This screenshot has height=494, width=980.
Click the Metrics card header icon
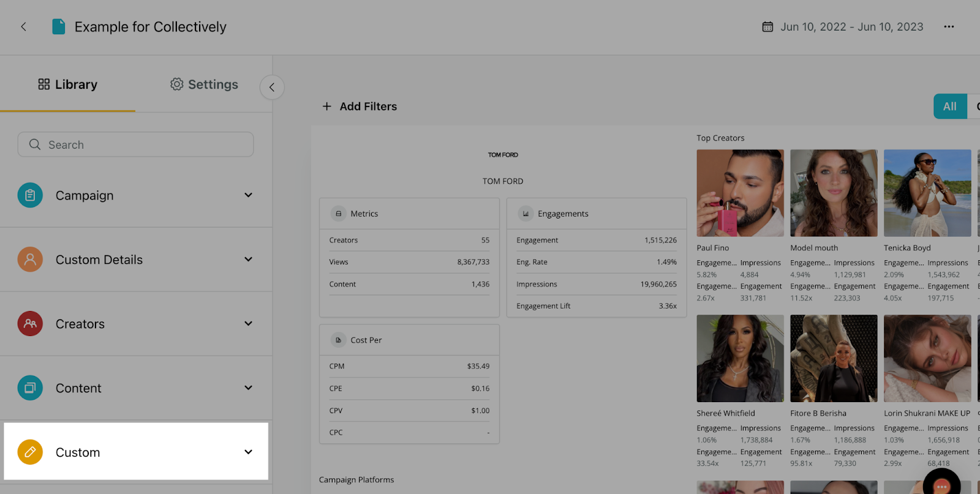[339, 214]
